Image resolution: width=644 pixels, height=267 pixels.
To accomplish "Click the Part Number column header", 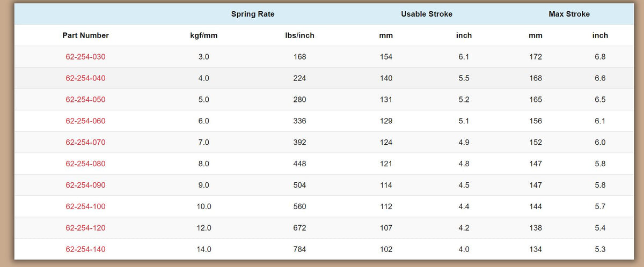I will coord(85,35).
